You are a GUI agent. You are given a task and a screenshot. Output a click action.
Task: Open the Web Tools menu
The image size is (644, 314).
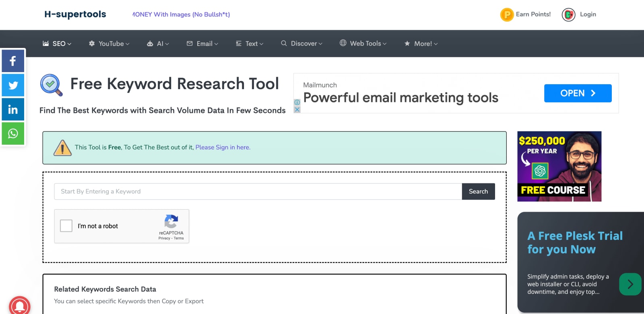click(x=363, y=43)
